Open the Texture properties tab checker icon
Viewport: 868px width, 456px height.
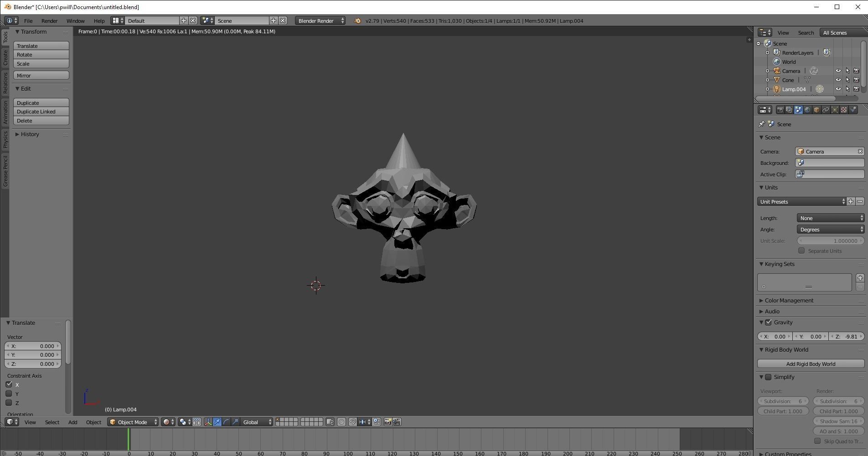tap(844, 110)
